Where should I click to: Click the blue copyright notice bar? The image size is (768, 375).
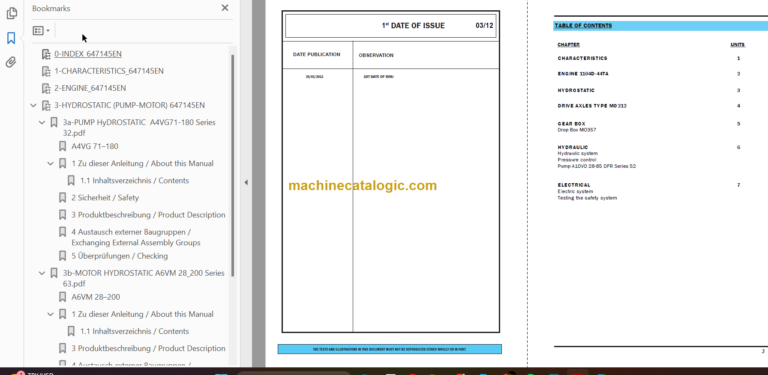tap(389, 349)
